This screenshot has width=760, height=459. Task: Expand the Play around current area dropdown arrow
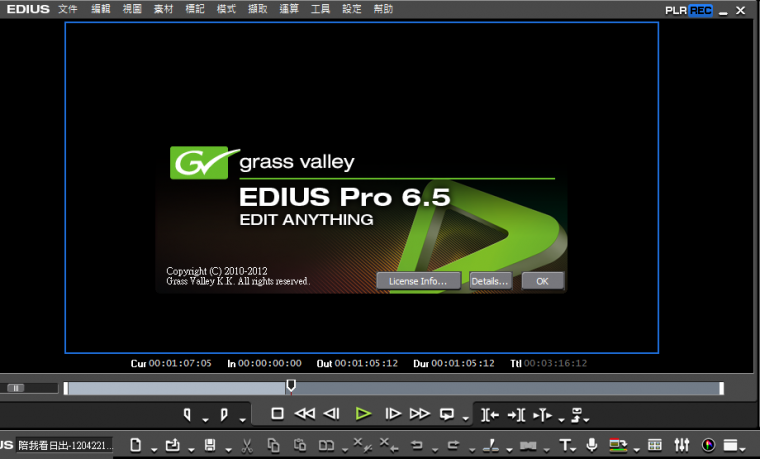[561, 420]
